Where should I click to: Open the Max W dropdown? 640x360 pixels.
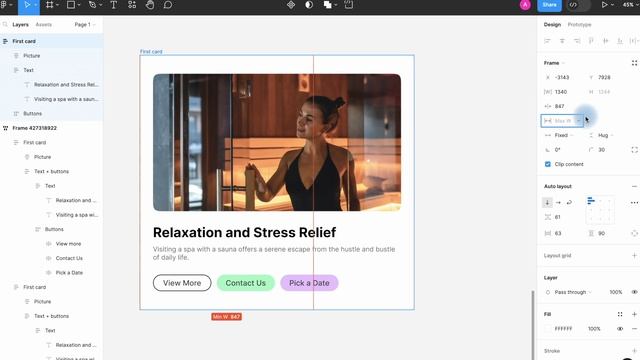click(x=578, y=121)
